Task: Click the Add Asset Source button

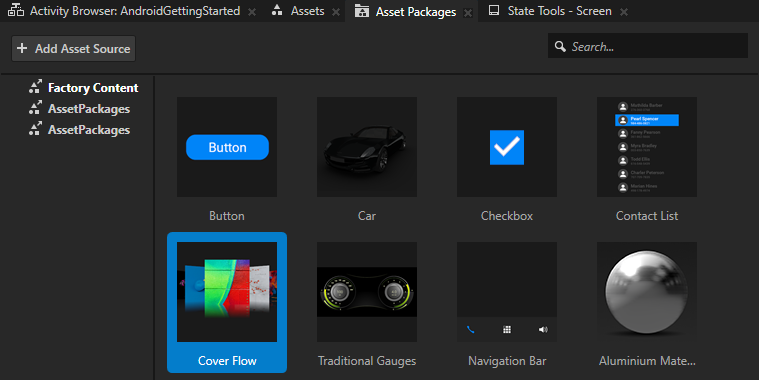Action: pyautogui.click(x=74, y=48)
